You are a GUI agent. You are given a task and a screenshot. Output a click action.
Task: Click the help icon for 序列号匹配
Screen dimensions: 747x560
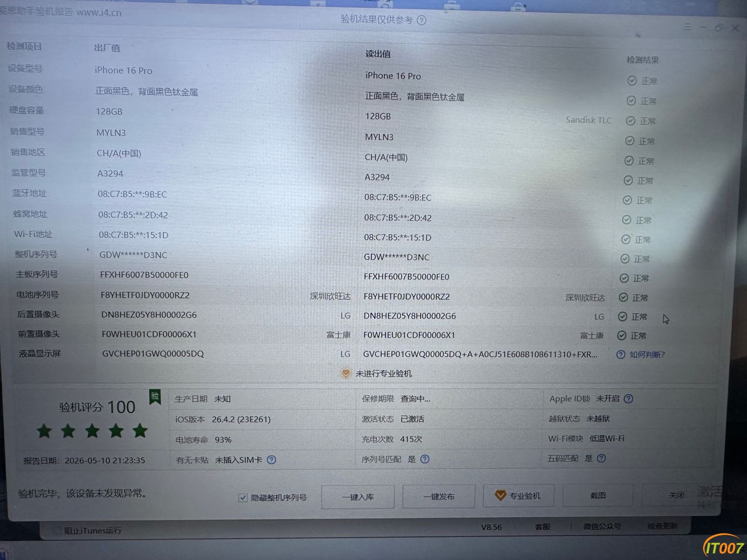click(425, 459)
